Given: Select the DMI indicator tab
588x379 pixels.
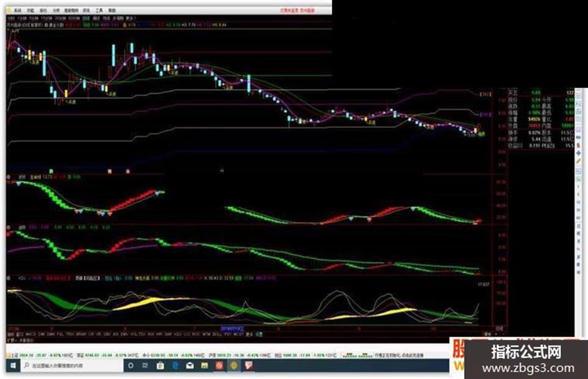Looking at the screenshot, I should click(x=42, y=334).
